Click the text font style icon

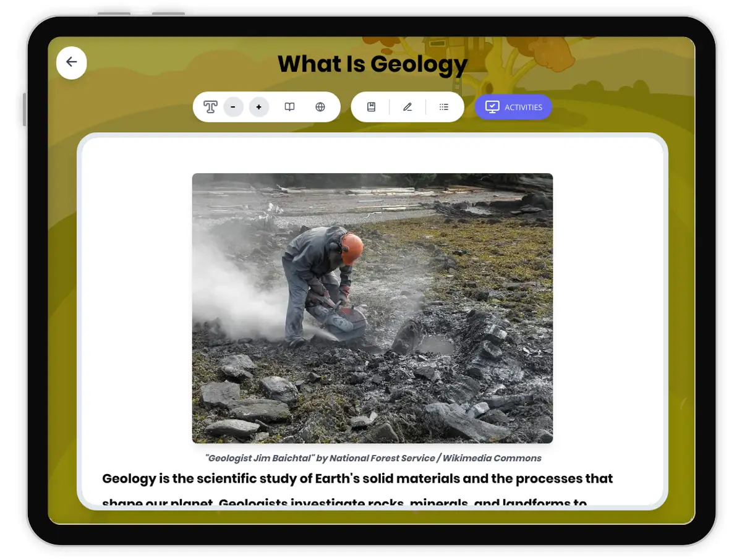210,107
